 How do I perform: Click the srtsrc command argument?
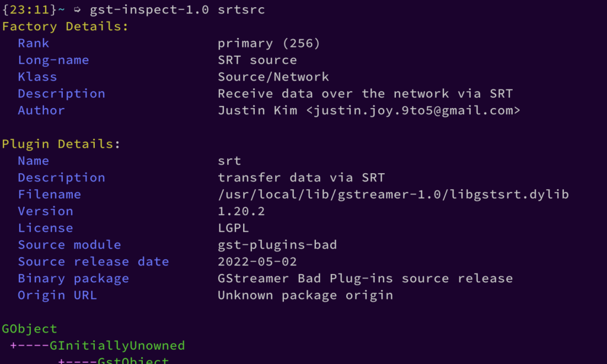pos(241,9)
